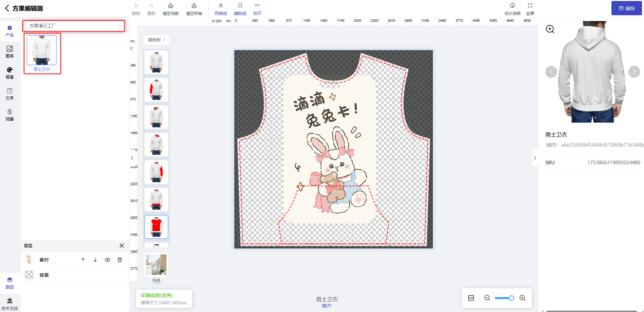Switch to 全屏 fullscreen mode
644x312 pixels.
pyautogui.click(x=530, y=9)
